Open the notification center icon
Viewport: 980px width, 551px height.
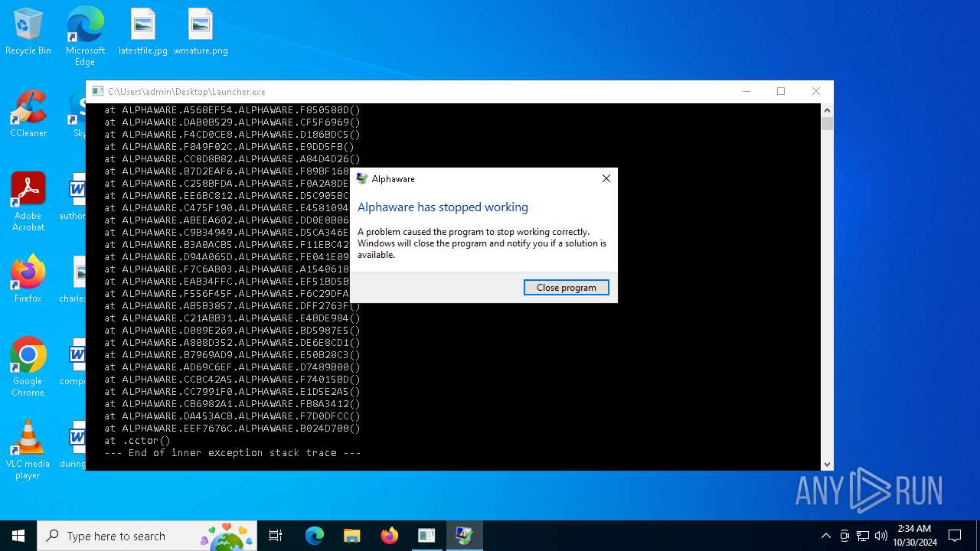955,536
